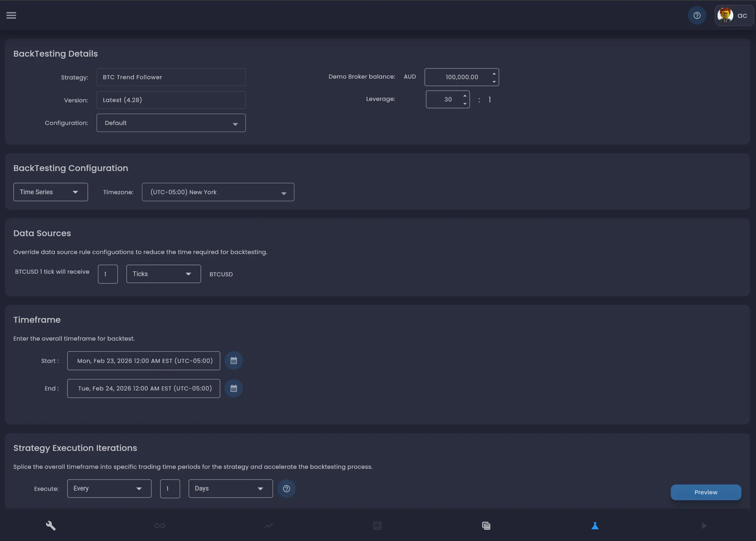Click the help circle next to Execute settings
The image size is (756, 541).
[286, 488]
